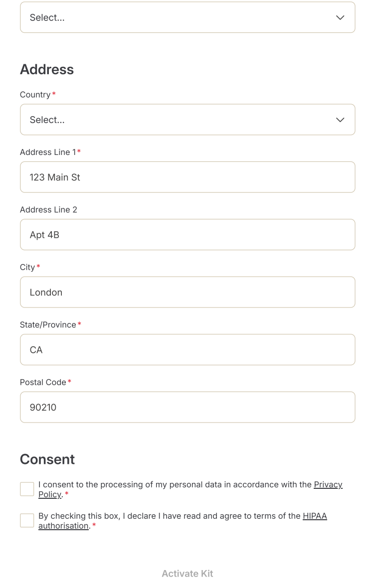Screen dimensions: 381x588
Task: Click the Address Line 1 label
Action: click(x=48, y=152)
